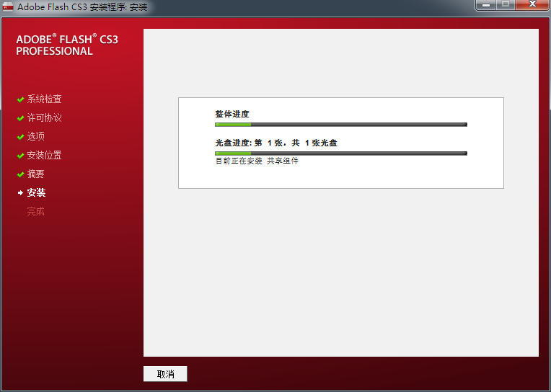Click the 取消 cancel button
Screen dimensions: 551x392
(165, 374)
